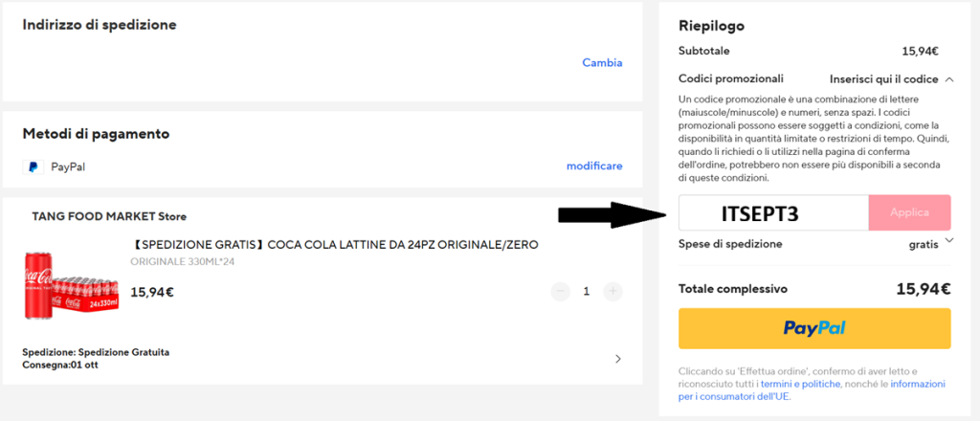Screen dimensions: 980x421
Task: Open informazioni per i consumatori dell'UE
Action: (x=812, y=389)
